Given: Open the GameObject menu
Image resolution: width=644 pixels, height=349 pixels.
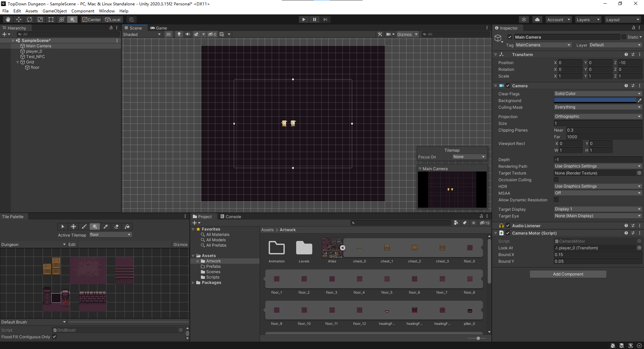Looking at the screenshot, I should click(54, 11).
